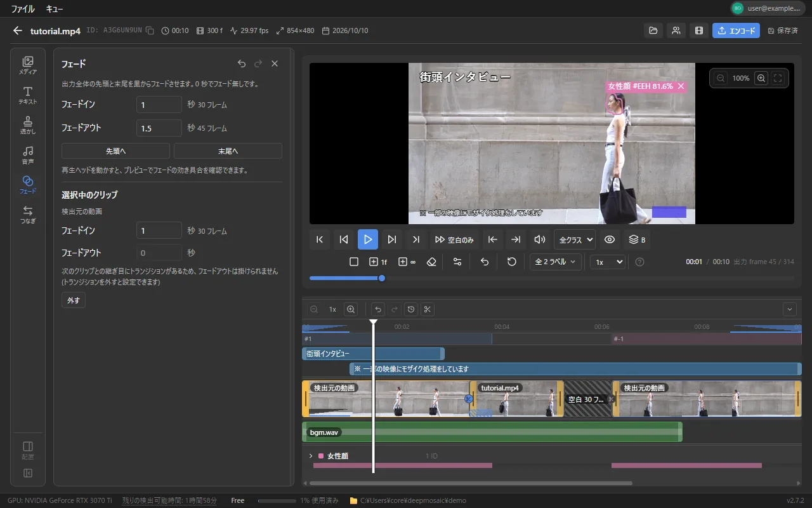This screenshot has height=508, width=812.
Task: Open the 配置 layout panel
Action: pos(28,450)
